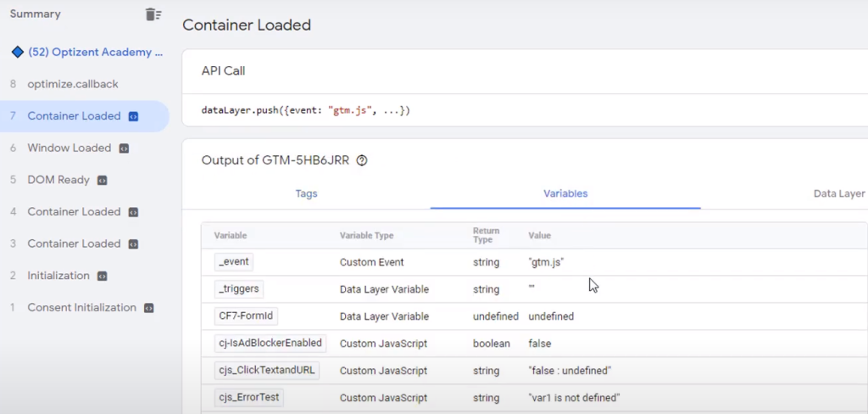This screenshot has width=868, height=414.
Task: Click the _event variable chip
Action: click(234, 262)
